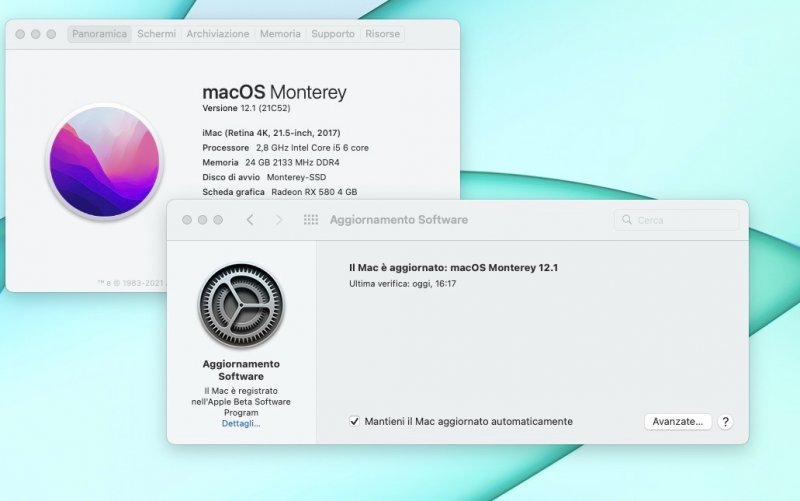Image resolution: width=800 pixels, height=501 pixels.
Task: Minimize the macOS Monterey overview window
Action: click(36, 34)
